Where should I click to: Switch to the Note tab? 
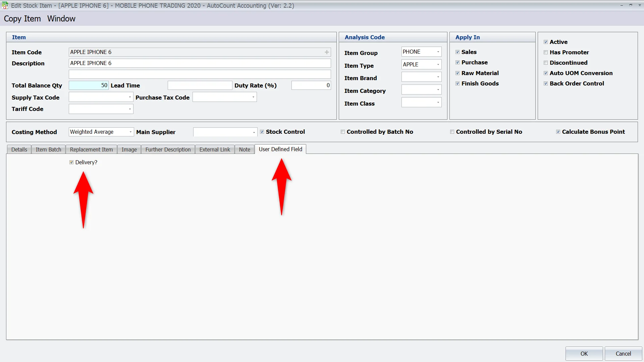(245, 149)
